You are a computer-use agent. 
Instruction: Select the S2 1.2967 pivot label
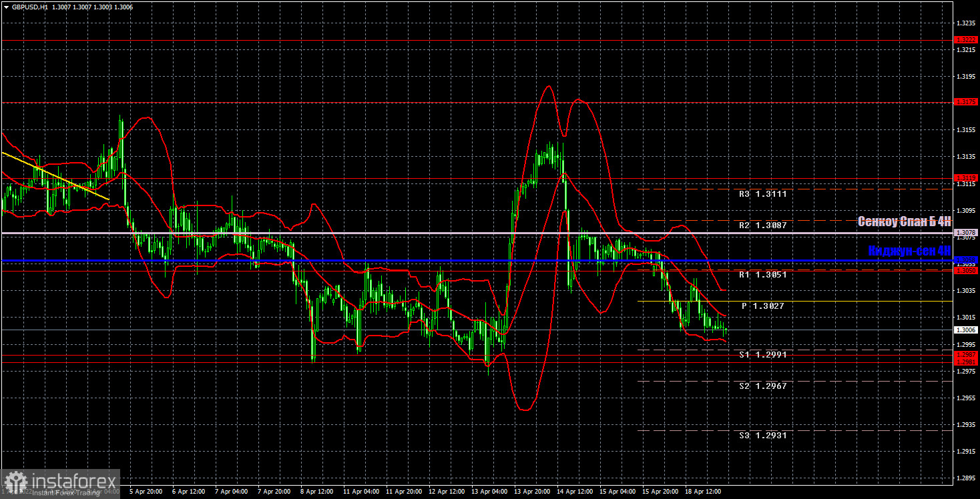coord(762,386)
